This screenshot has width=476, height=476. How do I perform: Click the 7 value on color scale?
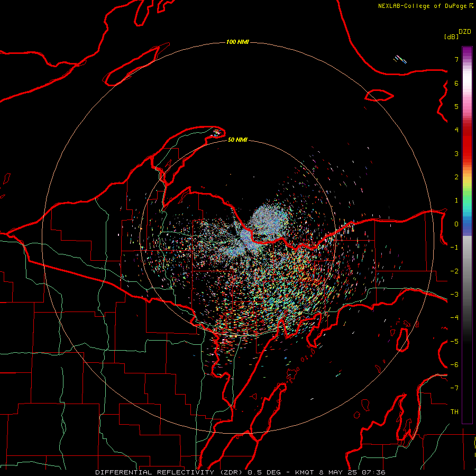[x=456, y=59]
